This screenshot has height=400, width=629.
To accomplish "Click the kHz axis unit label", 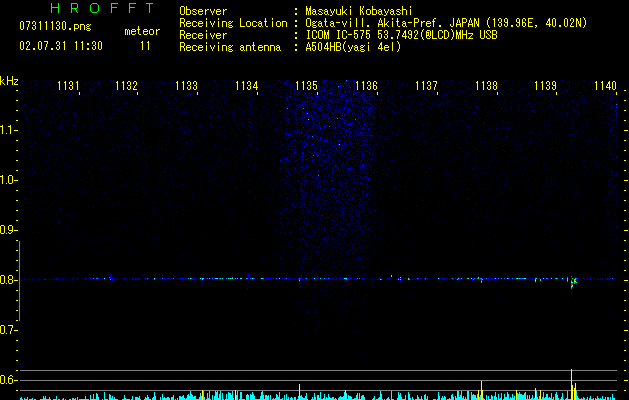I will click(9, 81).
